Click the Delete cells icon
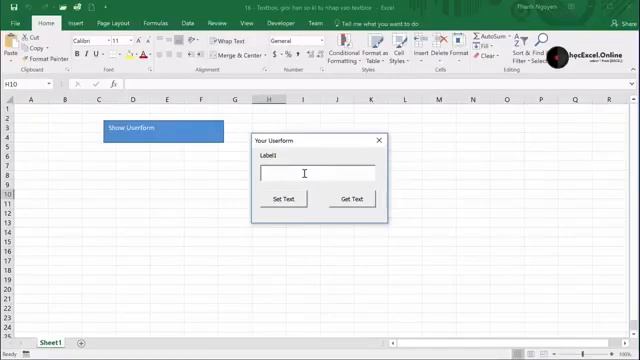Screen dimensions: 640x360 click(440, 41)
